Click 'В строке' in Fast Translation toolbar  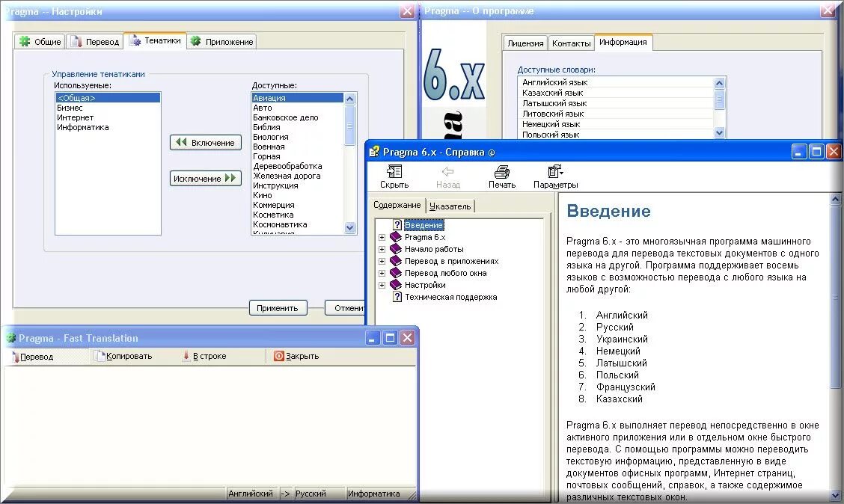204,356
